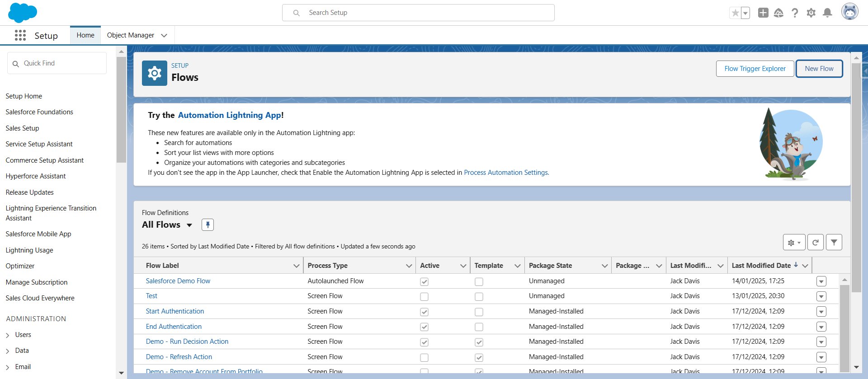
Task: Open the list view filter panel
Action: pos(834,243)
